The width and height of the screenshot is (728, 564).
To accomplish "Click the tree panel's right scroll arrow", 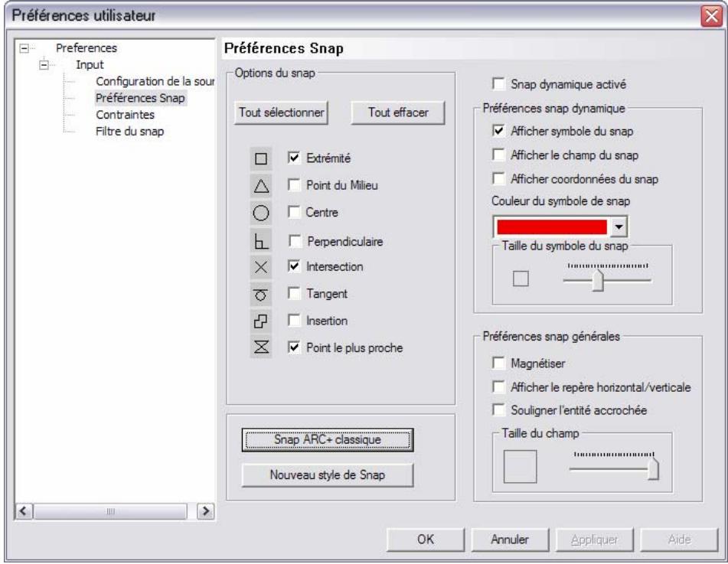I will click(x=204, y=510).
